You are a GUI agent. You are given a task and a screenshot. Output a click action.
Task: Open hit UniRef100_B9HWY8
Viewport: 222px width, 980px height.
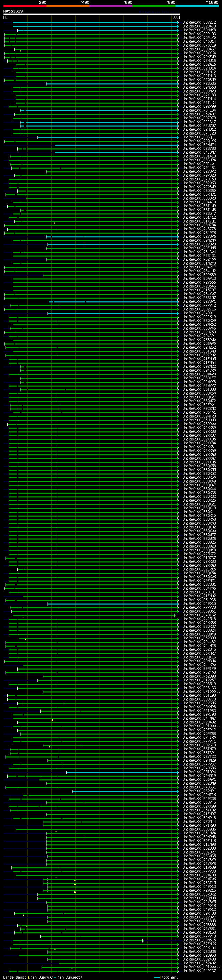tap(199, 30)
